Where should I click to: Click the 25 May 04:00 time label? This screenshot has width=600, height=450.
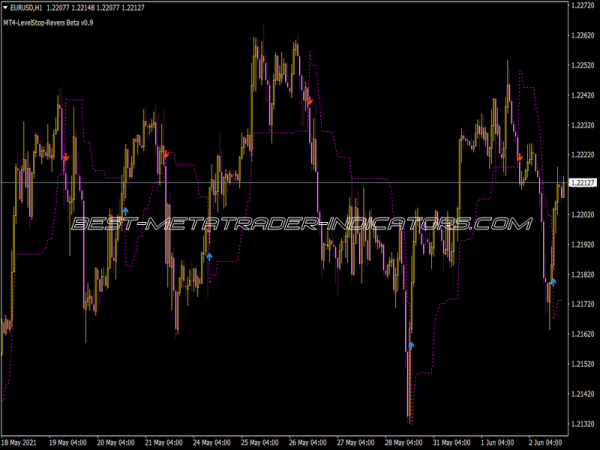(263, 441)
